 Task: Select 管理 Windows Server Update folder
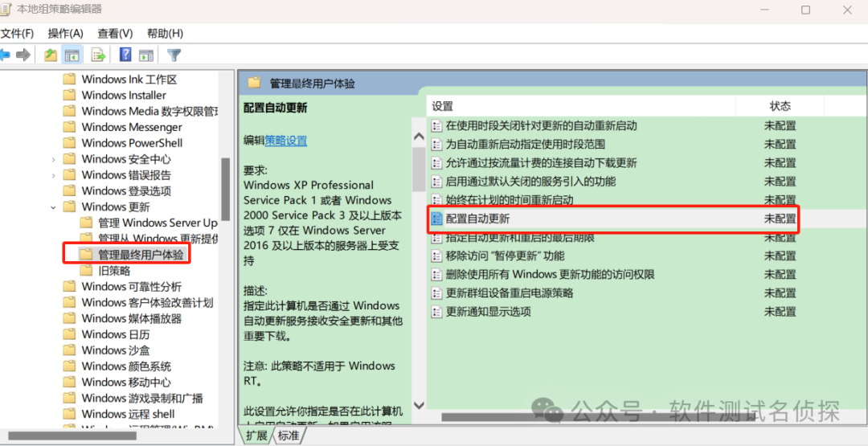point(149,223)
